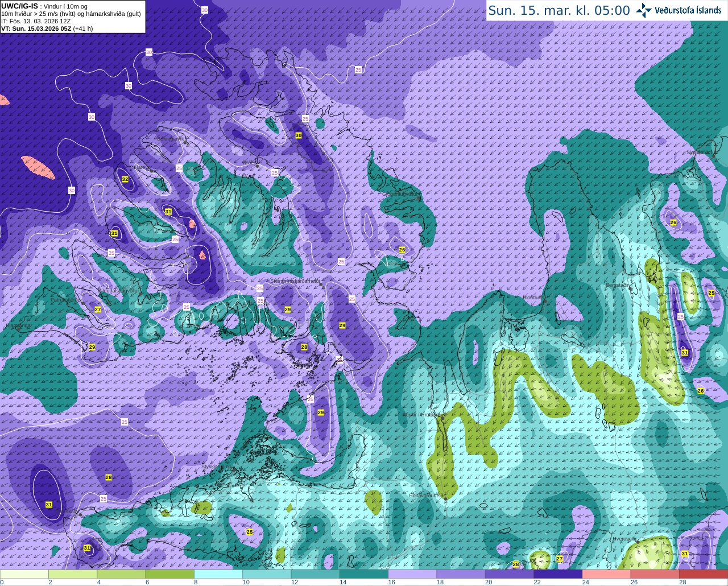This screenshot has height=586, width=728.
Task: Click the yellow 25 gust marker south of Stykkishólmur
Action: click(249, 532)
